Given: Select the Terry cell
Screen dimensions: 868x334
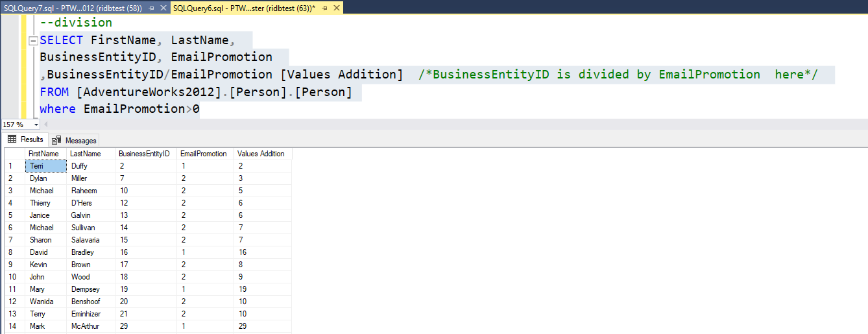Looking at the screenshot, I should coord(45,314).
